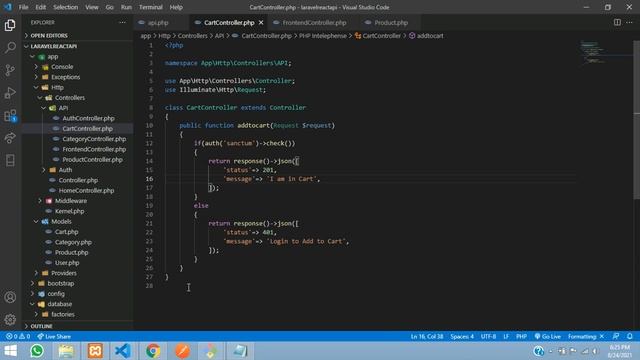This screenshot has width=640, height=360.
Task: Change language mode PHP
Action: (521, 336)
